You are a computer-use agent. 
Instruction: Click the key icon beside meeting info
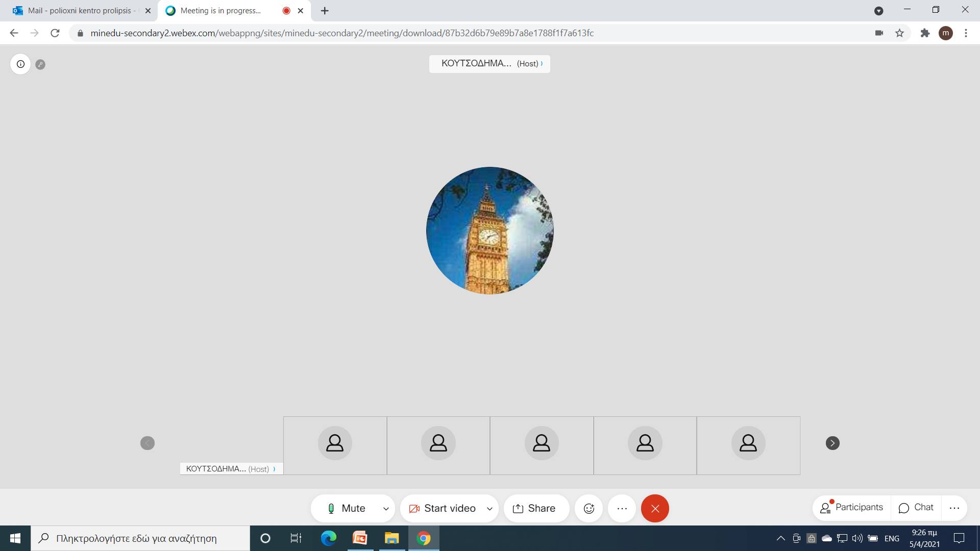[x=40, y=64]
